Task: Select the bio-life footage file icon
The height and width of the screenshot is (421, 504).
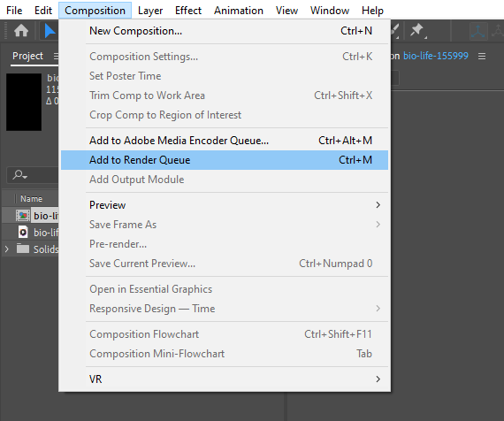Action: coord(23,232)
